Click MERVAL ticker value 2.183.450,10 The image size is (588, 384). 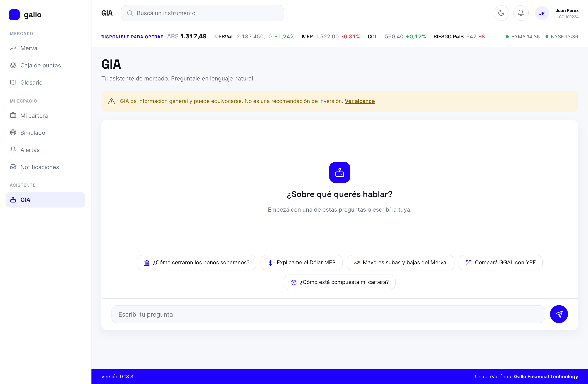tap(254, 37)
